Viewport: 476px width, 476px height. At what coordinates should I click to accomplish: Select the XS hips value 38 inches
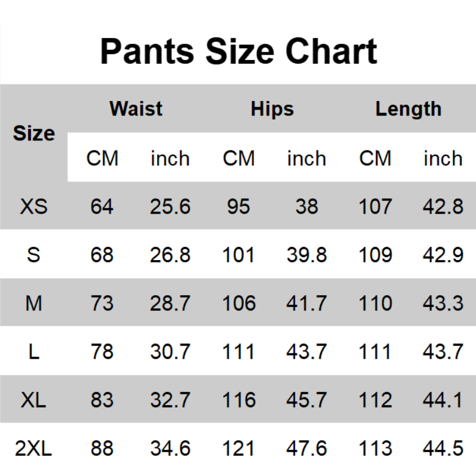coord(306,206)
